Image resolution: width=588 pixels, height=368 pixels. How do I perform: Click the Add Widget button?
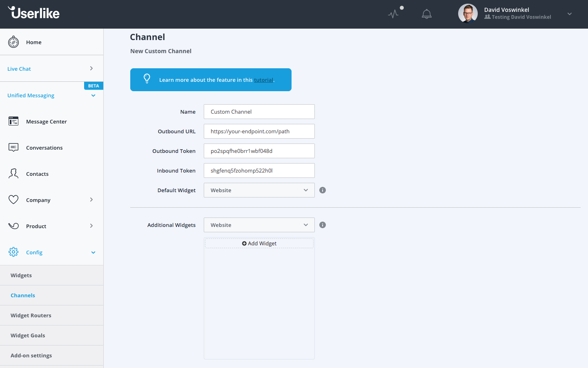259,243
